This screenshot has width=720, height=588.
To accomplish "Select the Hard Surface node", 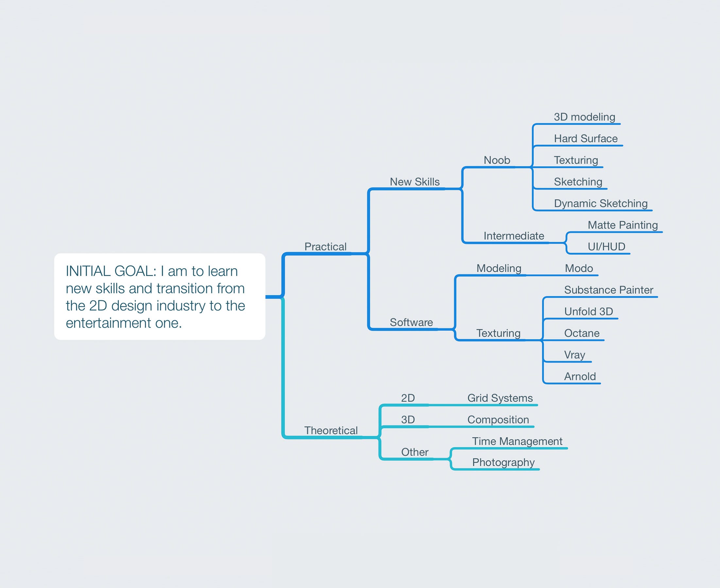I will click(x=585, y=139).
